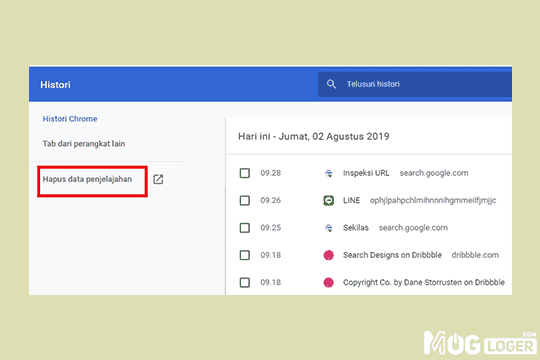Open Copyright Co. by Dane Storrusten link
The width and height of the screenshot is (540, 360).
click(424, 282)
